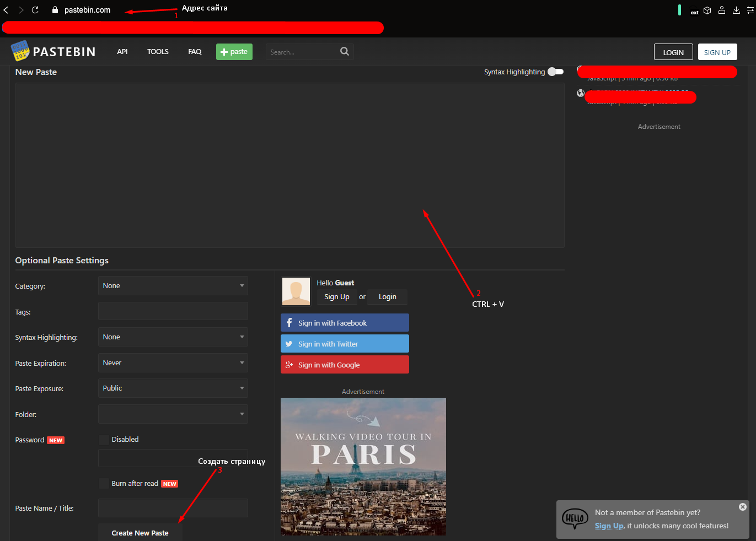Open the Syntax Highlighting dropdown set to None
Image resolution: width=756 pixels, height=541 pixels.
(x=173, y=337)
